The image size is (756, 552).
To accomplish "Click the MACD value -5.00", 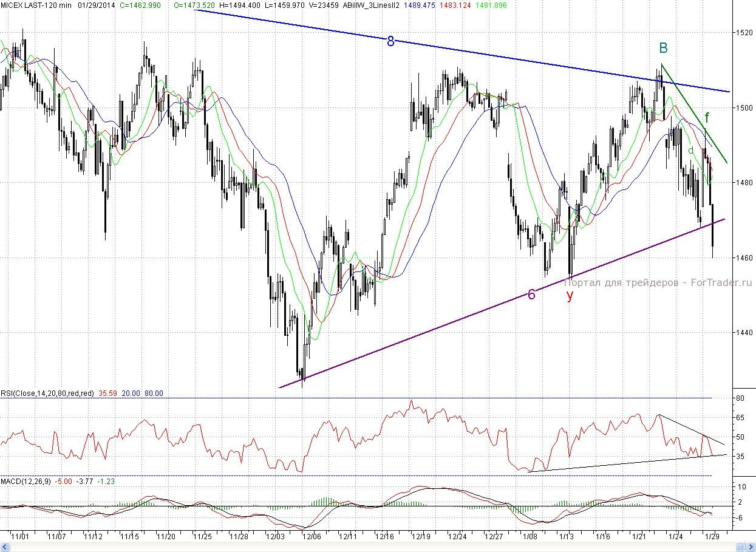I will [x=64, y=481].
